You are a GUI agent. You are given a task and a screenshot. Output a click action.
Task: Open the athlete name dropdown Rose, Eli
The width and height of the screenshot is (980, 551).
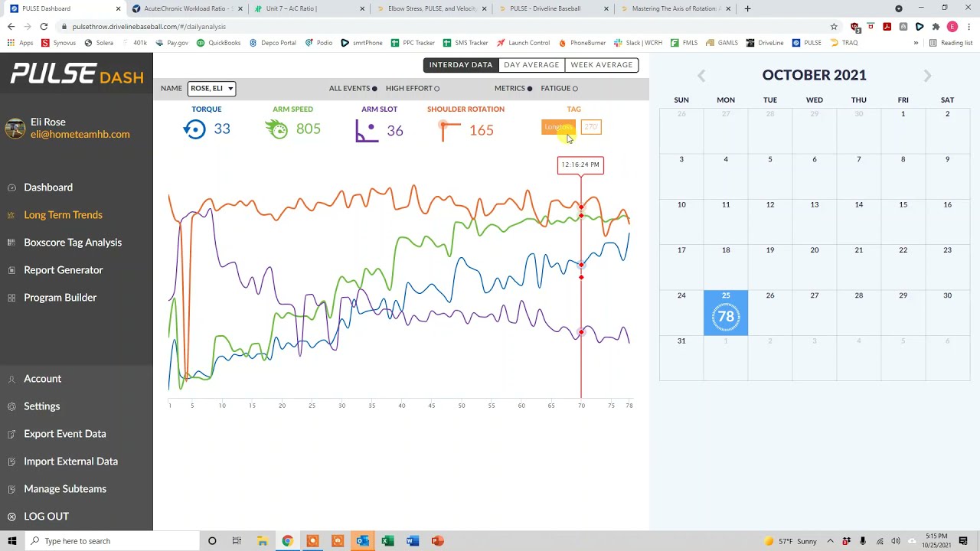coord(211,89)
